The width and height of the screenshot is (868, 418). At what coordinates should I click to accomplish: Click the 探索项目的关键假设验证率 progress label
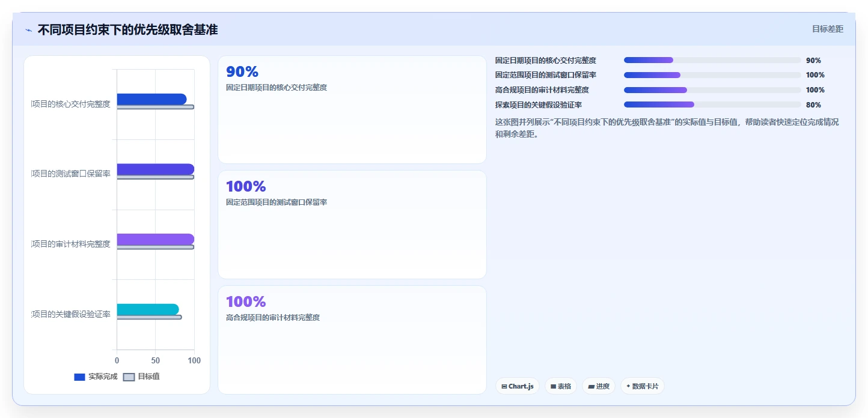(x=539, y=105)
